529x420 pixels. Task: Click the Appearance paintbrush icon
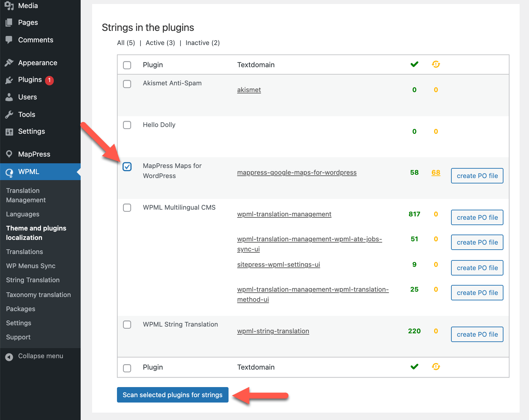pos(9,63)
